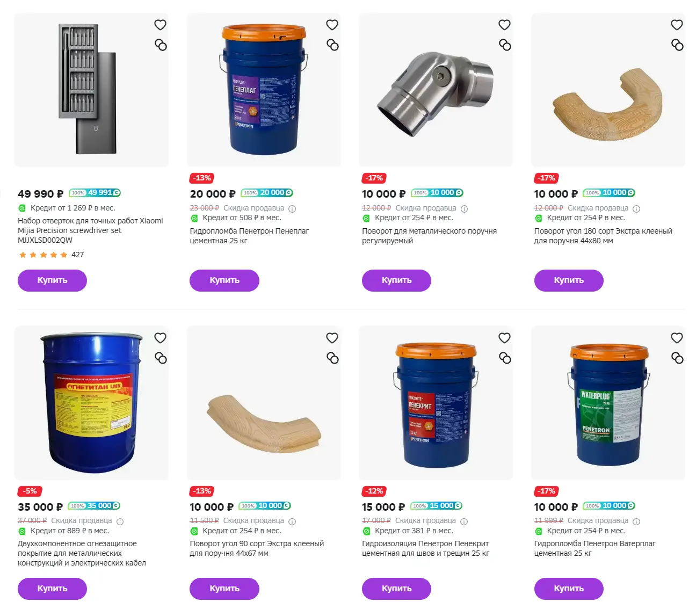Screen dimensions: 689x616
Task: Open Поворот угол 90 сорт Экстра link
Action: pos(257,548)
